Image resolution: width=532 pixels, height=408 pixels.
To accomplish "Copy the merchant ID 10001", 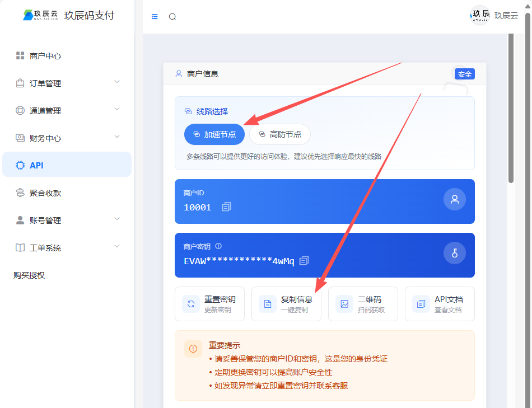I will pyautogui.click(x=226, y=207).
